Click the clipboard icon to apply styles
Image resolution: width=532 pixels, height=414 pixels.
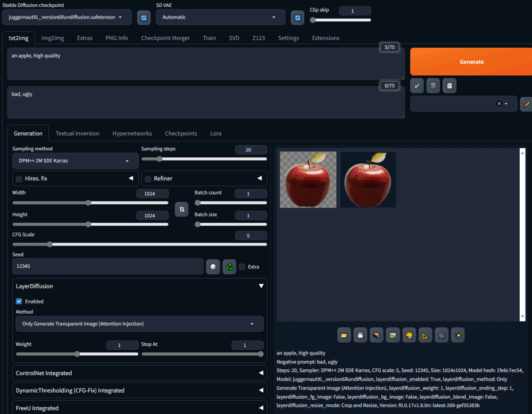(x=449, y=86)
